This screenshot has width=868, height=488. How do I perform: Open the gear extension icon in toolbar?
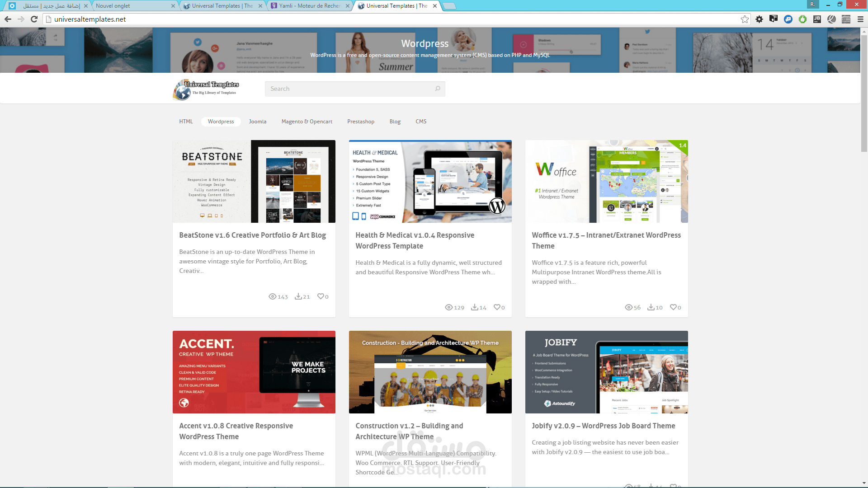tap(759, 19)
